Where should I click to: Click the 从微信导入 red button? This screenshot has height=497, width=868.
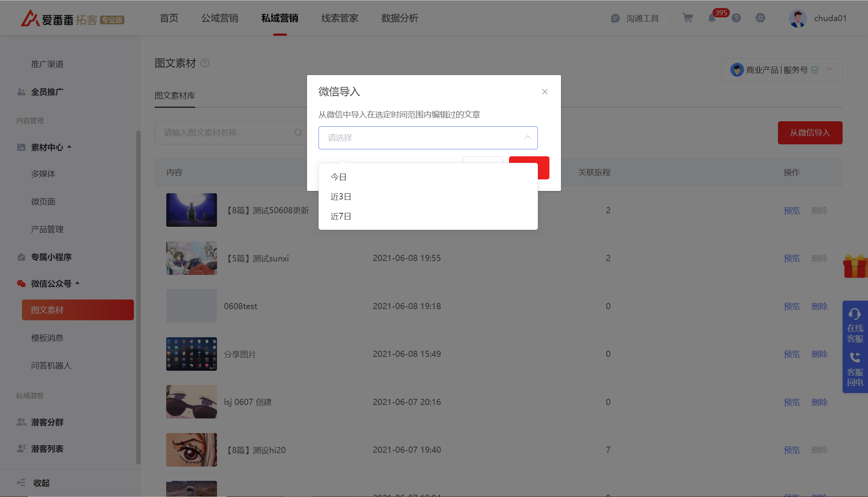click(x=810, y=133)
